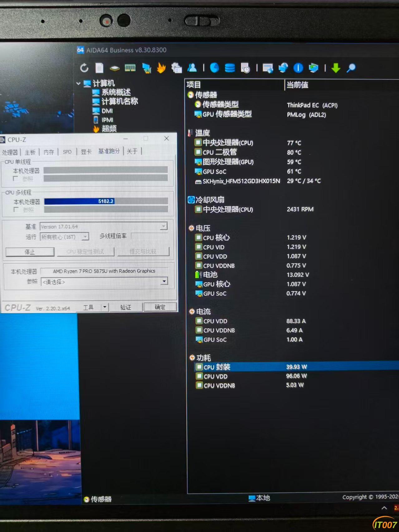
Task: Click the blue pie disk icon
Action: pos(215,68)
